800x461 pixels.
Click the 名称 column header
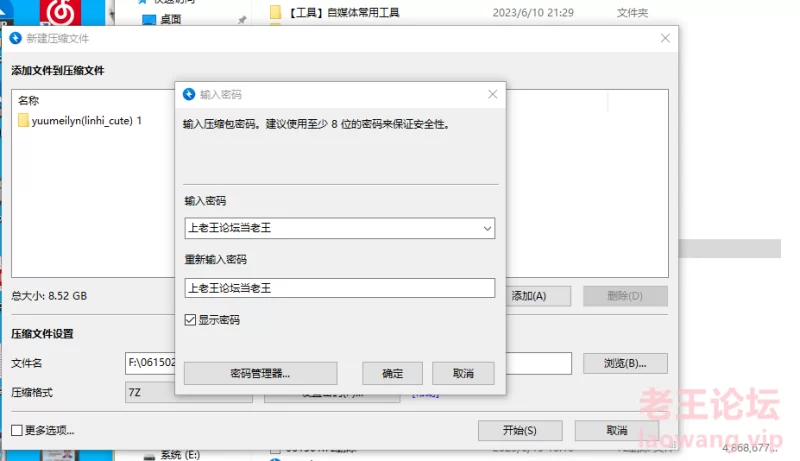(x=28, y=100)
